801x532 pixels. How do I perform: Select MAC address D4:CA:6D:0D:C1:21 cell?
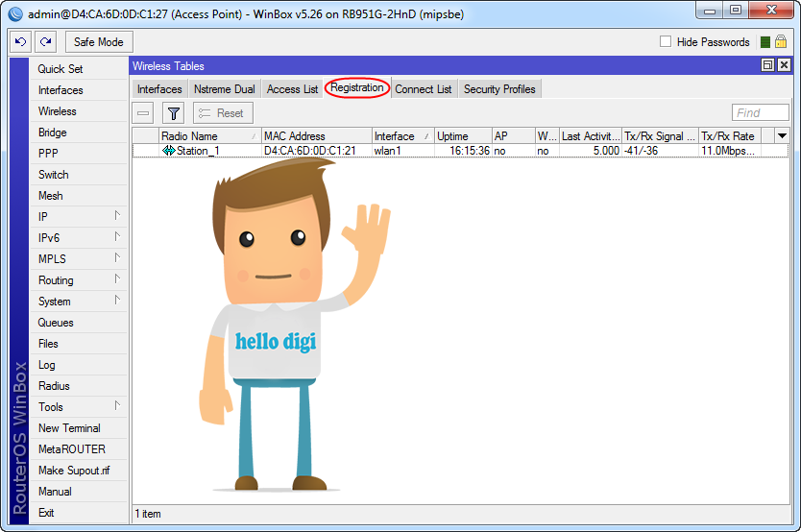pyautogui.click(x=309, y=151)
